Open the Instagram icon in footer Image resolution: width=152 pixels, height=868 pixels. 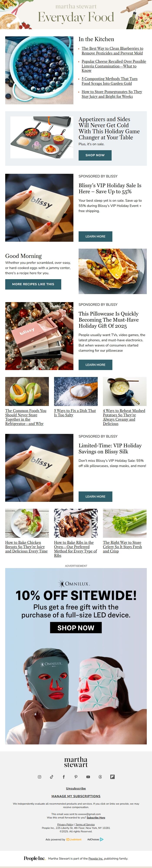(40, 777)
